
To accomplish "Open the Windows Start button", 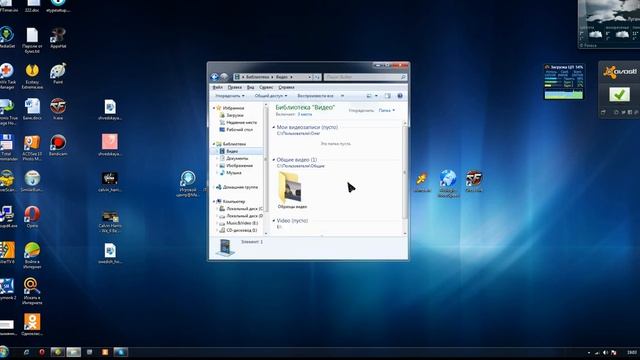I will coord(4,352).
